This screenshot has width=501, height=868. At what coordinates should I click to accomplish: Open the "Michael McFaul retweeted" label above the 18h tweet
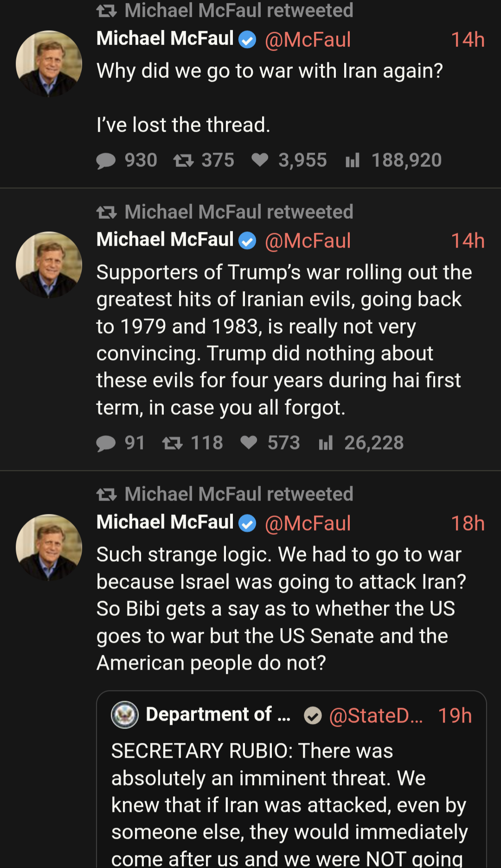pos(239,494)
